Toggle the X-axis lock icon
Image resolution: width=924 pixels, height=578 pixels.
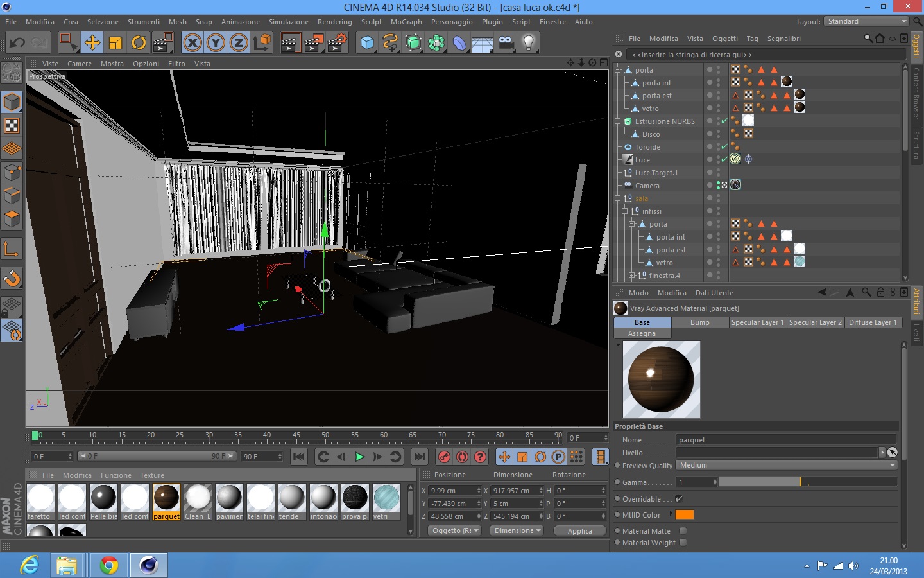tap(192, 43)
